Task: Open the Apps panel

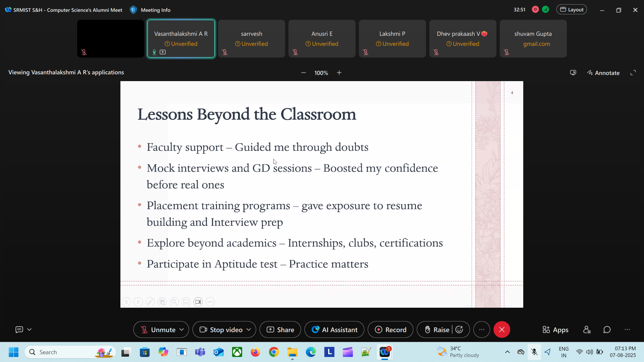Action: click(x=555, y=330)
